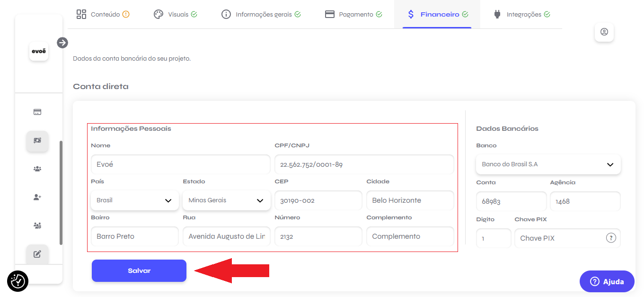Viewport: 644px width, 297px height.
Task: Open the money bill icon in the sidebar
Action: (37, 141)
